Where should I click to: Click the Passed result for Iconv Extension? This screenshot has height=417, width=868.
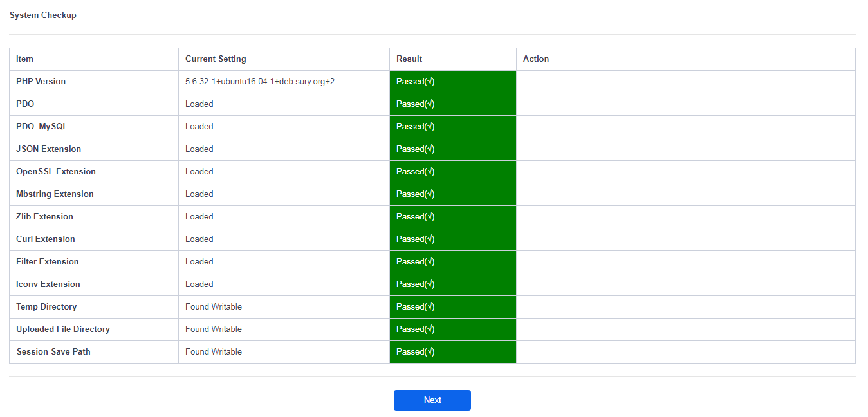pyautogui.click(x=453, y=284)
